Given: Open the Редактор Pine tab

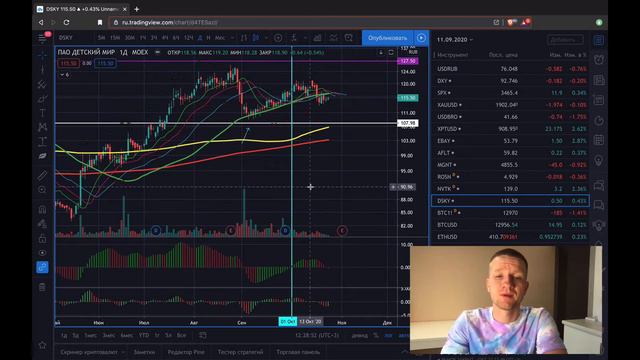Looking at the screenshot, I should coord(186,352).
